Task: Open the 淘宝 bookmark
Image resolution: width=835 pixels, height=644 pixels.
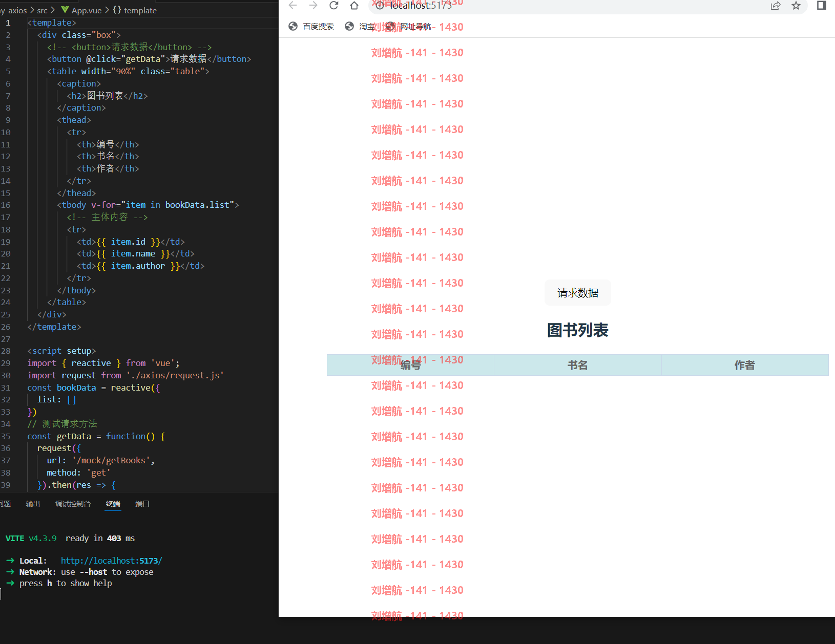Action: (360, 27)
